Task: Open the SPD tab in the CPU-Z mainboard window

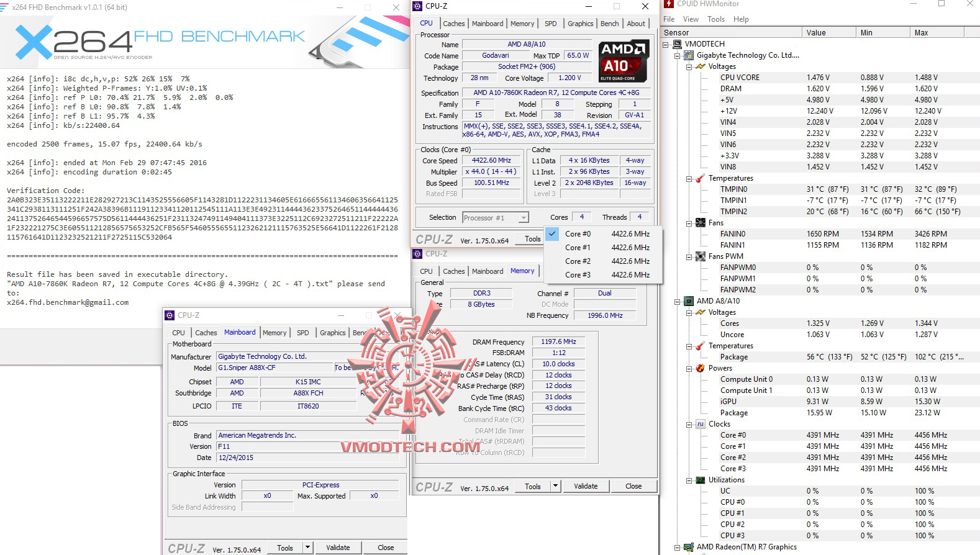Action: pyautogui.click(x=303, y=333)
